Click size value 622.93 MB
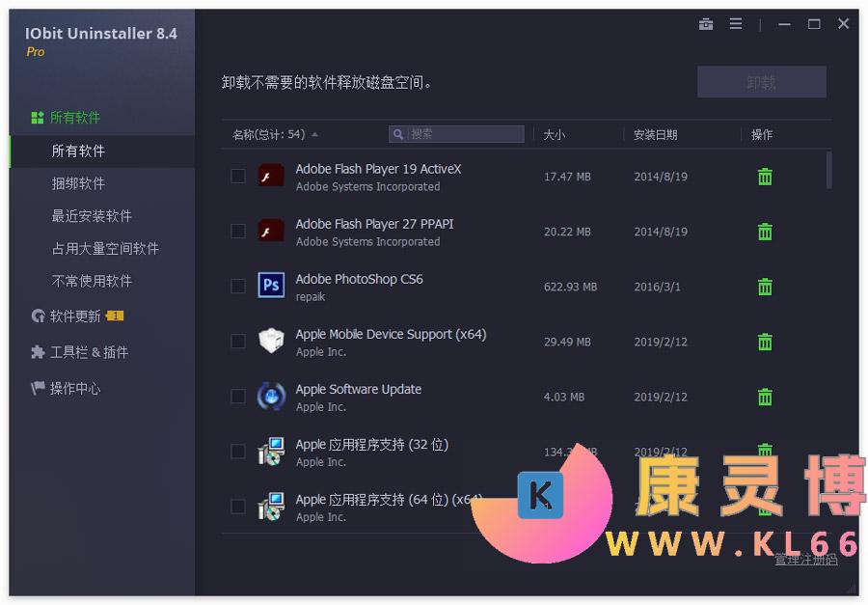 pos(570,287)
